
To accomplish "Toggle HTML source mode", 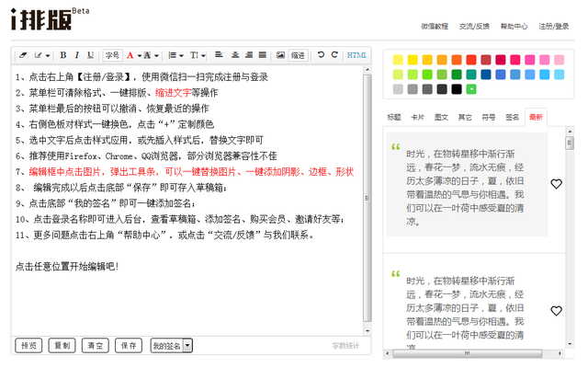I will (356, 56).
